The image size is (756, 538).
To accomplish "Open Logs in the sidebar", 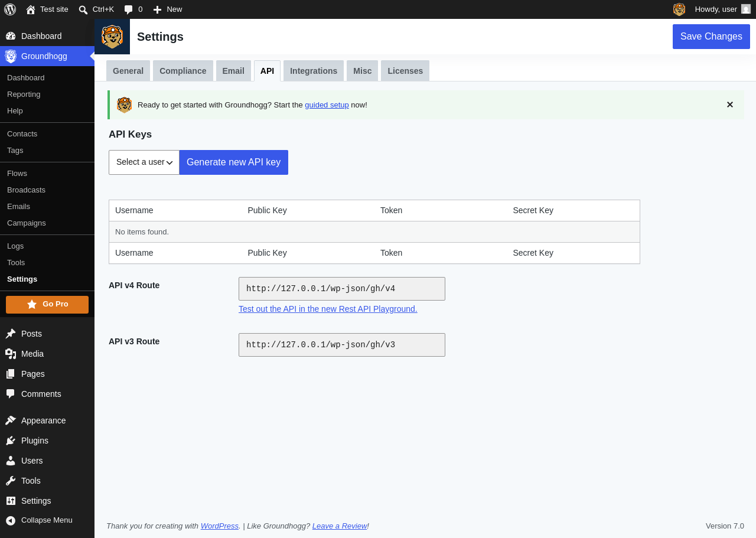I will click(15, 246).
